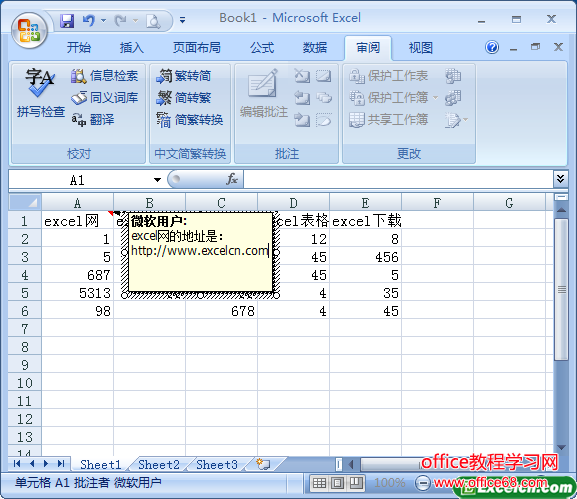Switch to Page Break Preview icon
The height and width of the screenshot is (499, 577).
tap(356, 483)
